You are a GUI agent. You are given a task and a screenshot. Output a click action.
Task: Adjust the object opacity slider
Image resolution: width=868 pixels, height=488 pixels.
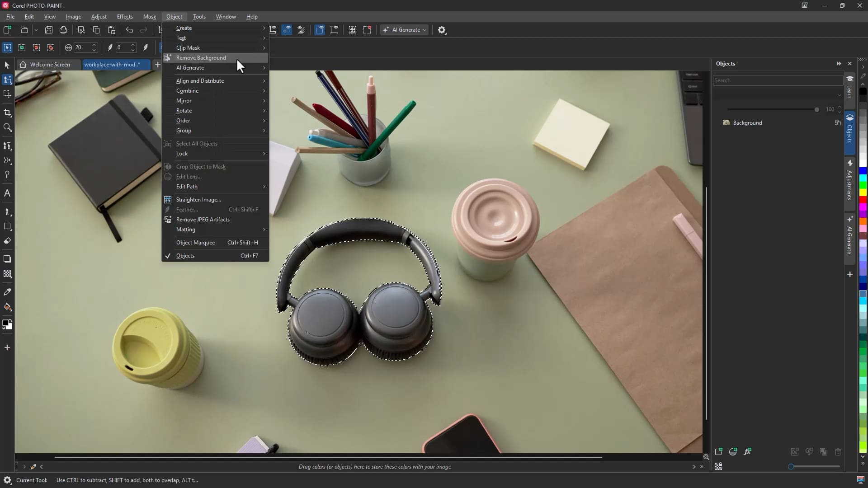point(816,109)
